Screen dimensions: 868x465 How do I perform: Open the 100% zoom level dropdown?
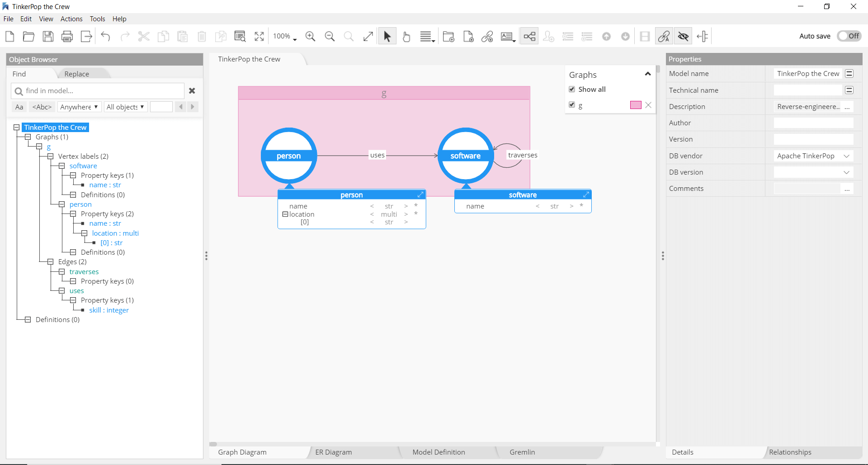coord(285,36)
